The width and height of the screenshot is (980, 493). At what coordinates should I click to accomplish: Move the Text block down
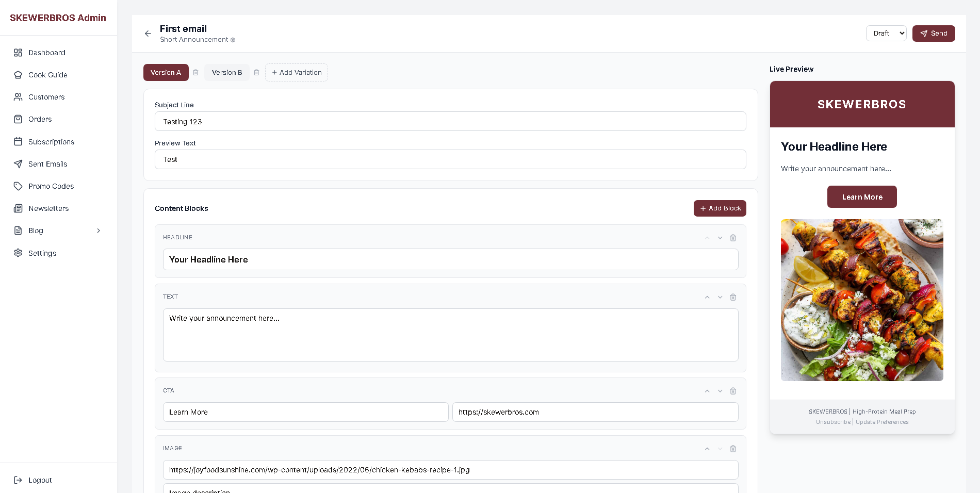pos(720,297)
